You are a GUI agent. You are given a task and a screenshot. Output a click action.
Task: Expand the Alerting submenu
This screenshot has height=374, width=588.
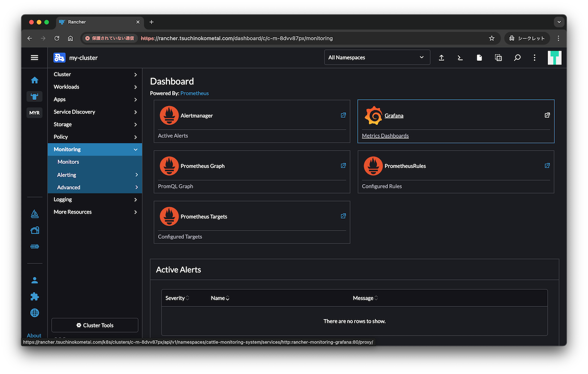coord(95,175)
